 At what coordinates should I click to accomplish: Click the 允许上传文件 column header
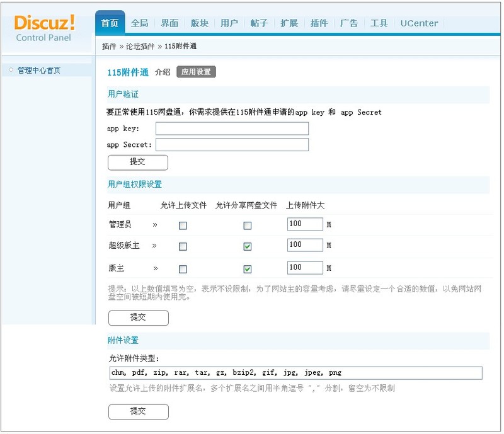click(x=183, y=205)
